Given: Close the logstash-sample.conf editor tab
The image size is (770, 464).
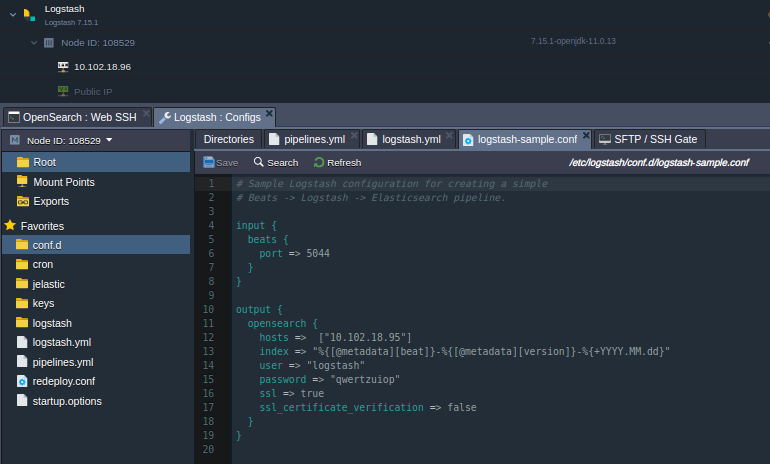Looking at the screenshot, I should [586, 136].
